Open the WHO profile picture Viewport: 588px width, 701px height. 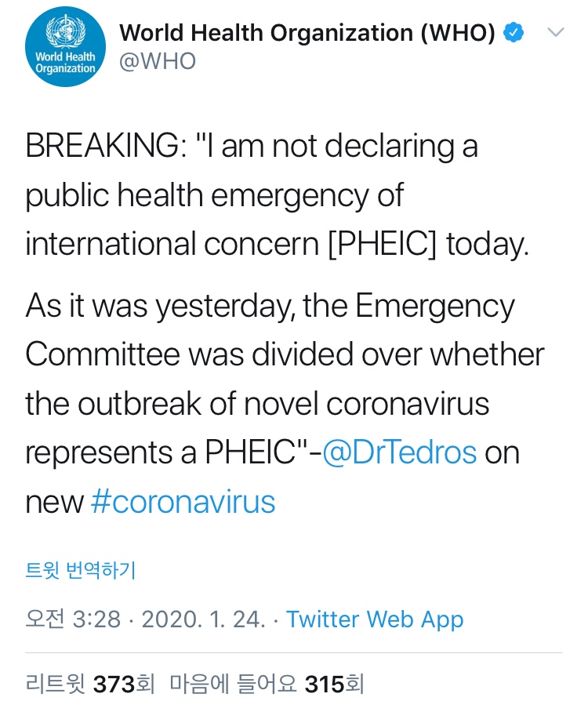tap(64, 49)
